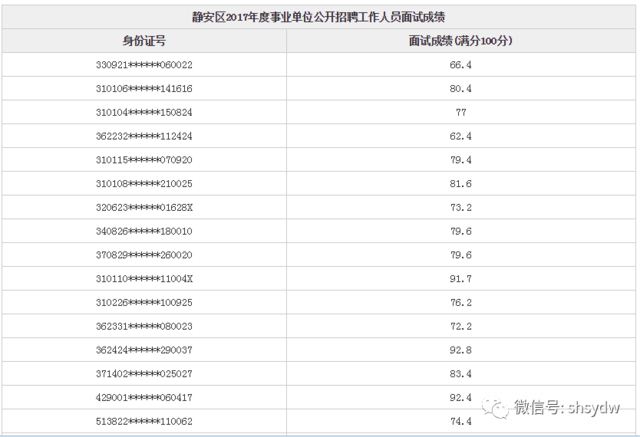
Task: Select ID cell 370829******260020
Action: [x=144, y=255]
